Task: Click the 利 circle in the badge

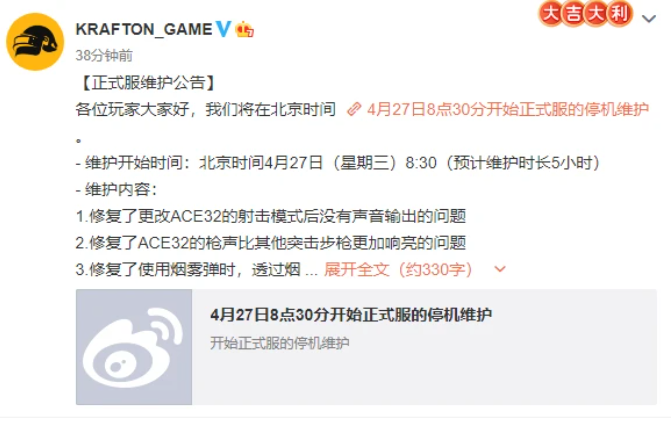Action: tap(619, 14)
